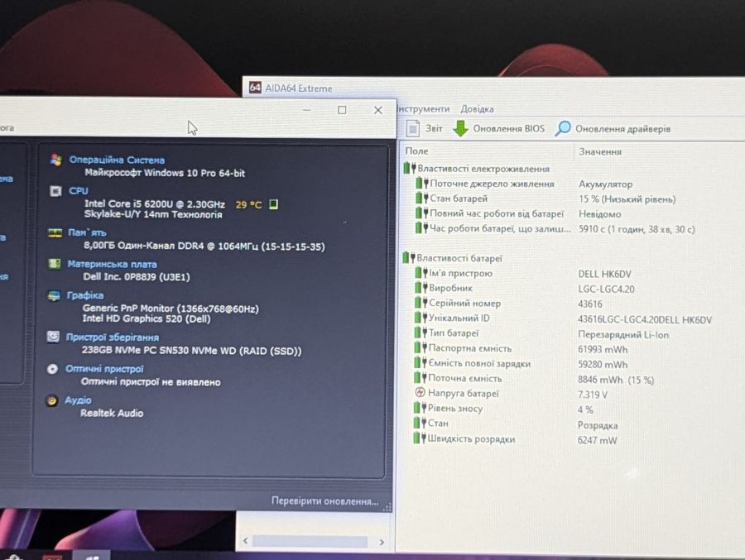Click the Realtek Audio text
This screenshot has width=745, height=560.
coord(112,414)
